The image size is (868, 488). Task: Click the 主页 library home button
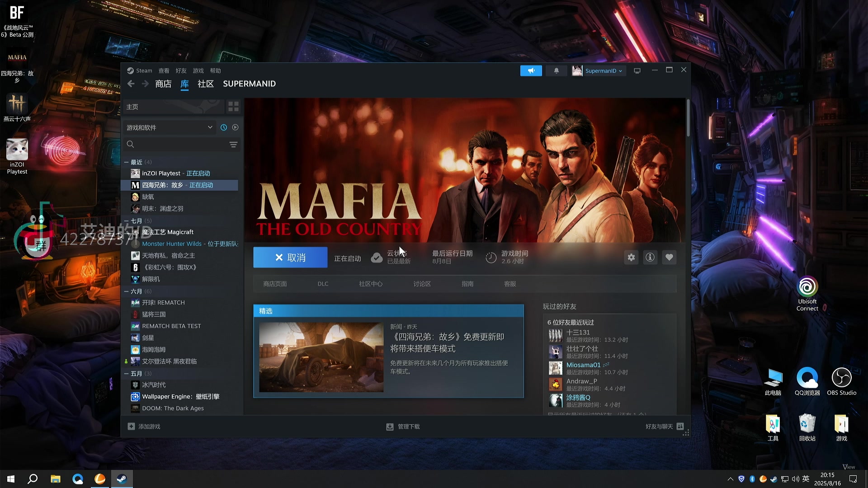click(x=175, y=107)
